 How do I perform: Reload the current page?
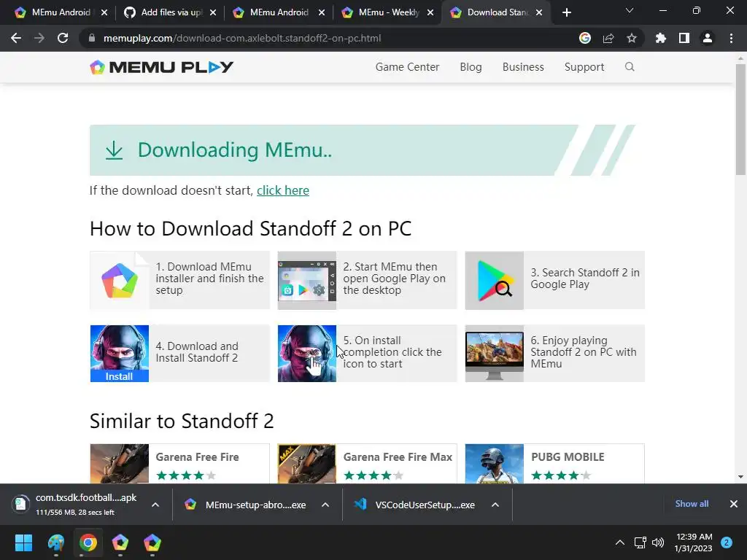click(63, 38)
